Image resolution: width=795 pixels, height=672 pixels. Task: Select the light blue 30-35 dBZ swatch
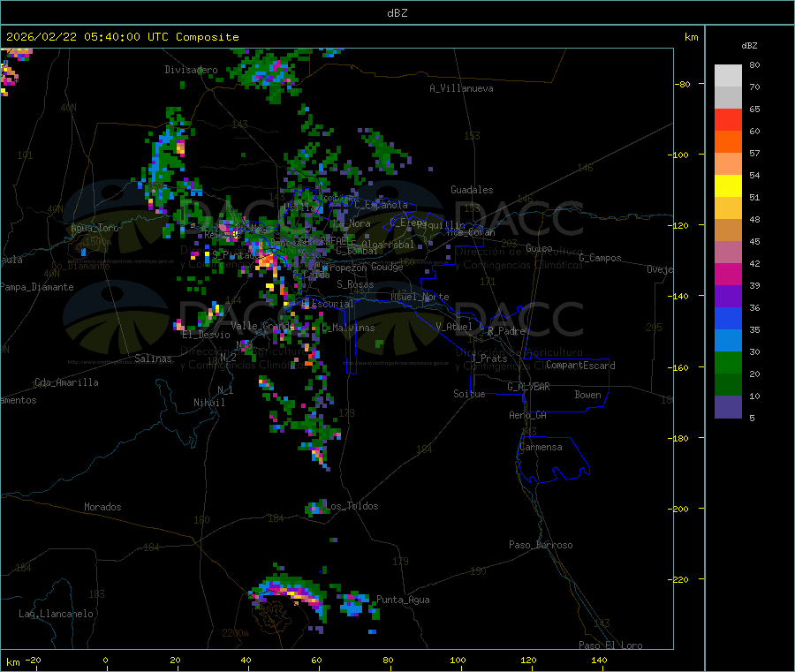(x=728, y=341)
